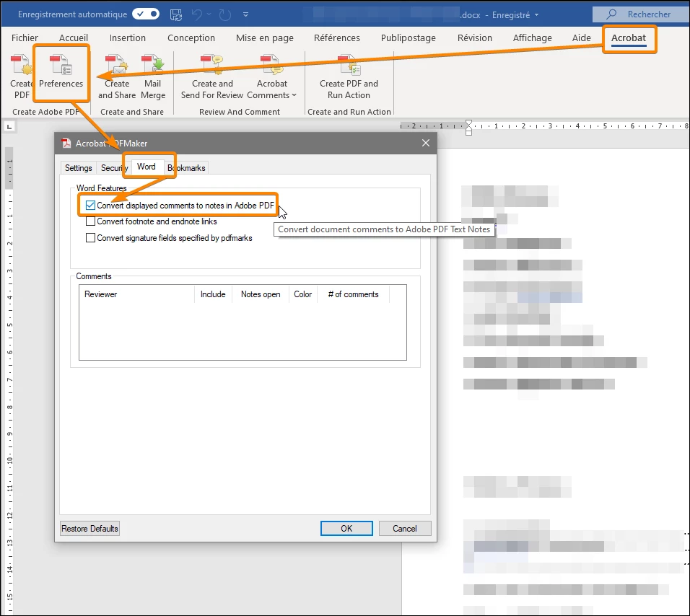
Task: Open the Publipostage tab
Action: pyautogui.click(x=408, y=38)
